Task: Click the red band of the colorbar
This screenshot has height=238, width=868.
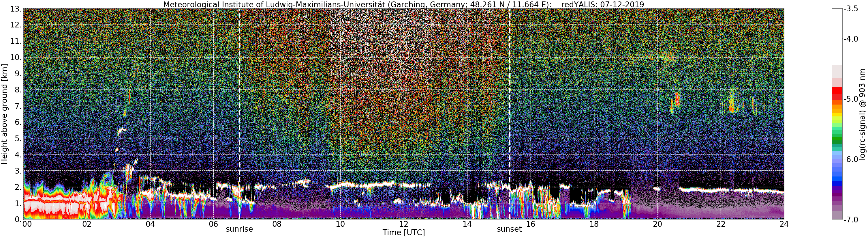Action: [837, 93]
